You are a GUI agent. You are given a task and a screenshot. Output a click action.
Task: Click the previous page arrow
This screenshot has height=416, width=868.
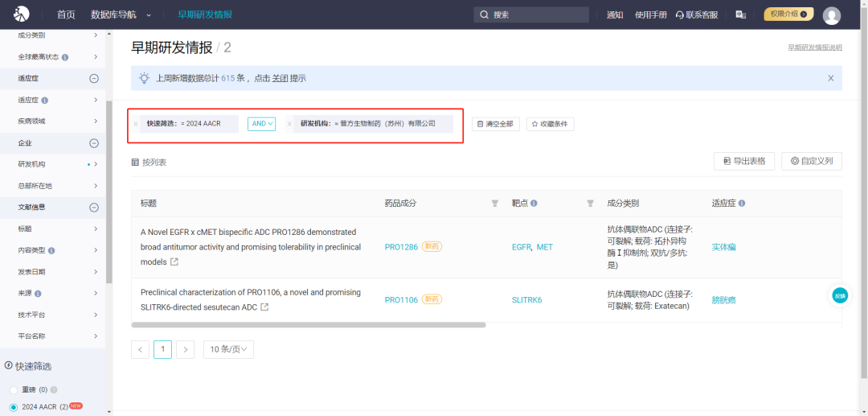[140, 349]
